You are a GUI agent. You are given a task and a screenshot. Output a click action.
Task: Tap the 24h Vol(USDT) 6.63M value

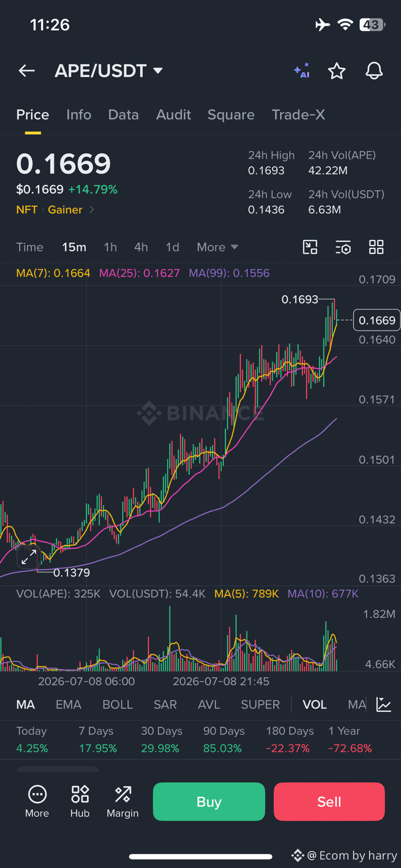pos(324,210)
